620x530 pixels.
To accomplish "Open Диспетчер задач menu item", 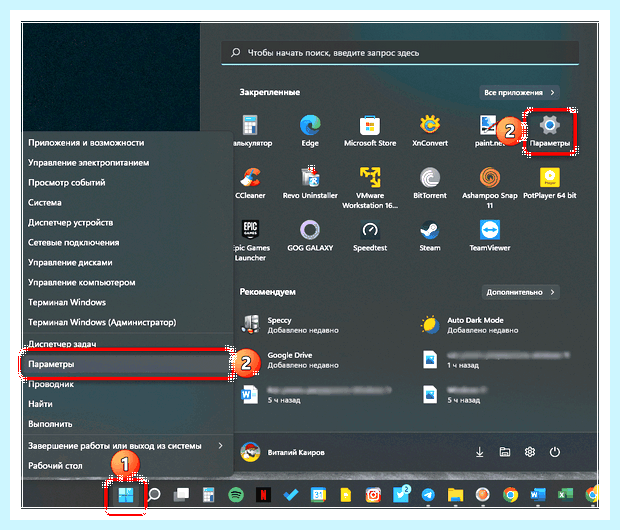I will coord(127,344).
